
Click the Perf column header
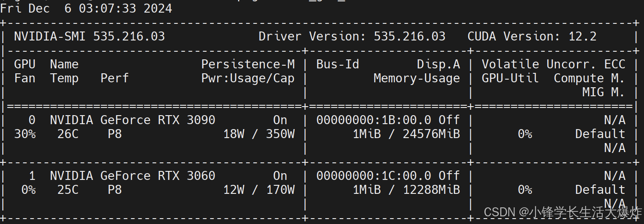[115, 78]
